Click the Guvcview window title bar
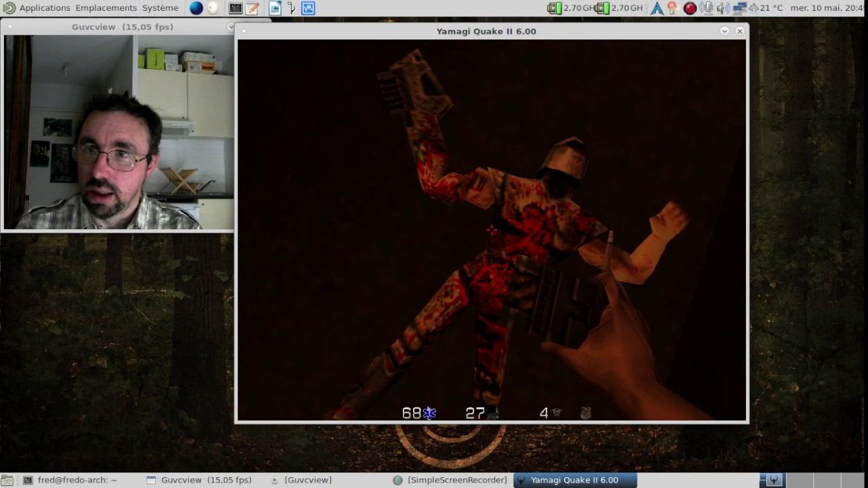This screenshot has height=488, width=868. (122, 27)
